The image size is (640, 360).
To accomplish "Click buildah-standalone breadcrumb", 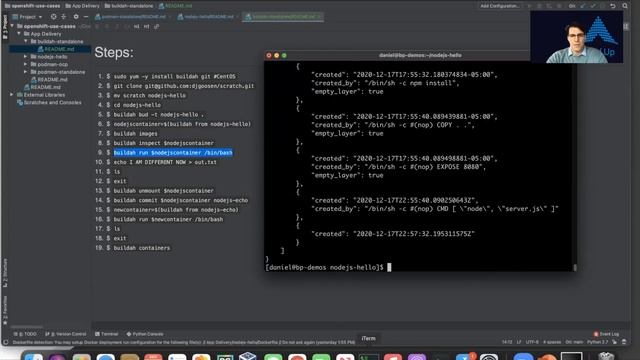I will (129, 6).
